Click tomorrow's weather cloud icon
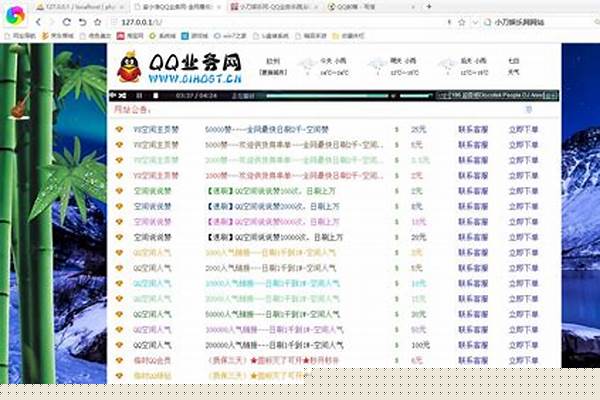 (377, 65)
